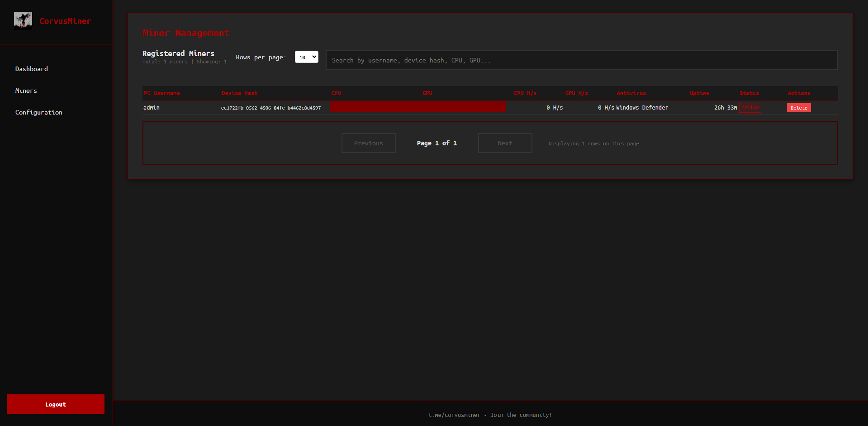The height and width of the screenshot is (426, 868).
Task: Click the Device Hash column header
Action: point(240,93)
